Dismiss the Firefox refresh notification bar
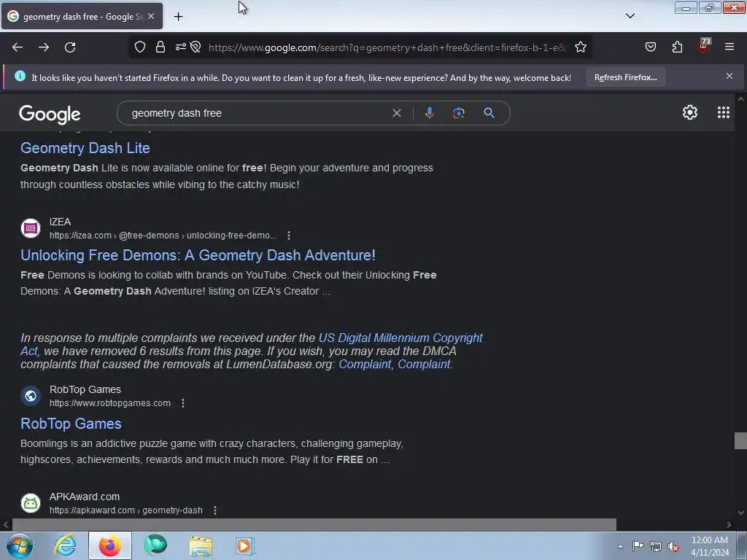 coord(729,76)
